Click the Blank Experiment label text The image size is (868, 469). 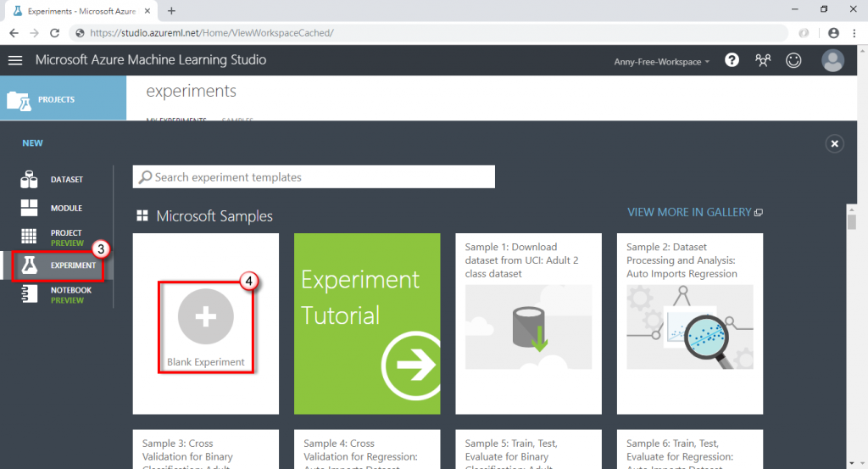[x=205, y=361]
